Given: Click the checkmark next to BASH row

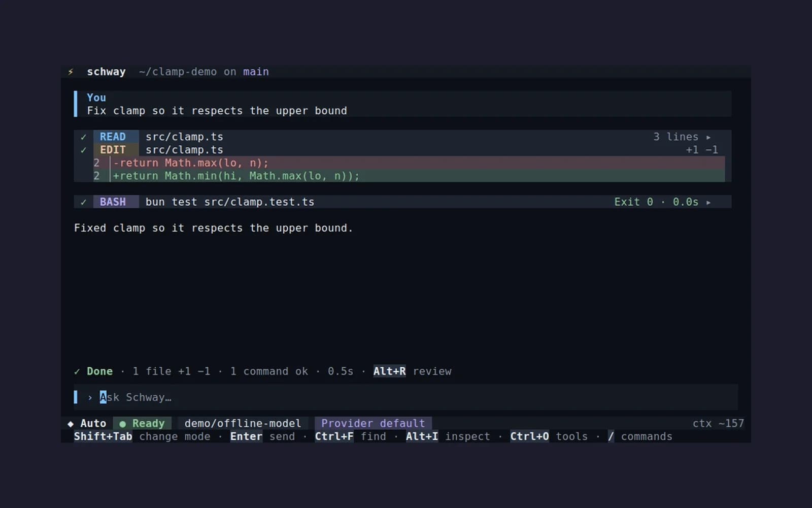Looking at the screenshot, I should [83, 202].
